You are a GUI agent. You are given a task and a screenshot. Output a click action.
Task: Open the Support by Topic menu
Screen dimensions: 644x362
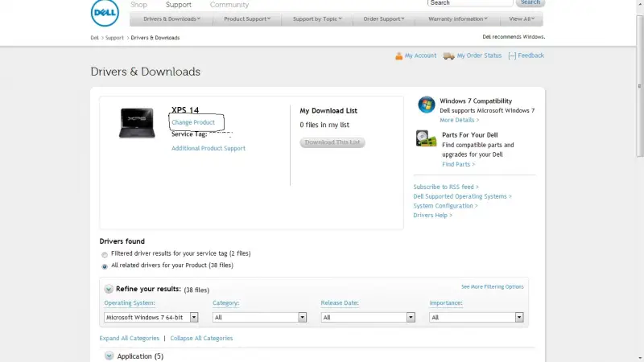(x=317, y=19)
